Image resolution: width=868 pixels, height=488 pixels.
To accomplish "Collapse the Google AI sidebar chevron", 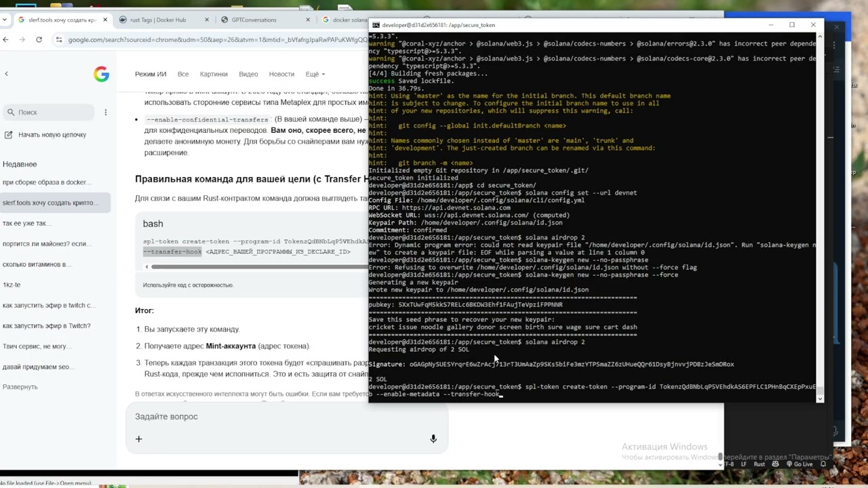I will (x=6, y=74).
